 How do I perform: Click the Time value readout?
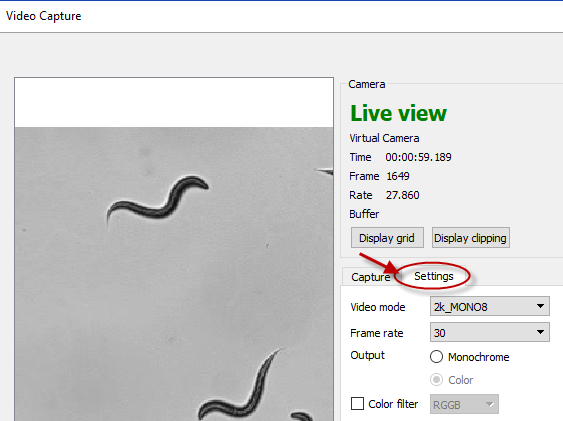tap(418, 157)
